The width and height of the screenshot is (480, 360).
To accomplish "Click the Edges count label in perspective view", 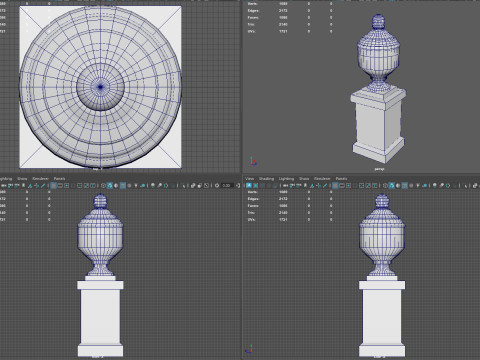I will [253, 11].
